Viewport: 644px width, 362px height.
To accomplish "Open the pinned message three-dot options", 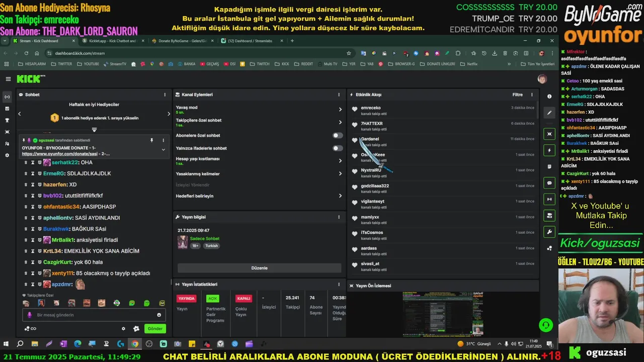I will point(163,140).
